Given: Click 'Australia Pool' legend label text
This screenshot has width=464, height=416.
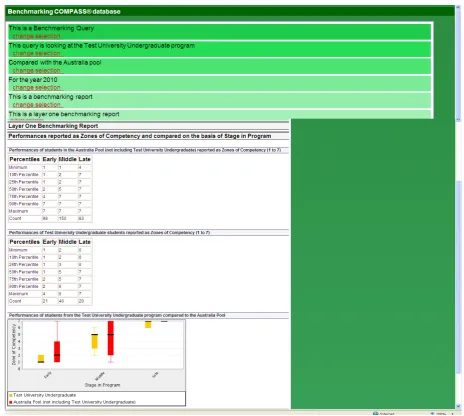Looking at the screenshot, I should click(x=74, y=402).
